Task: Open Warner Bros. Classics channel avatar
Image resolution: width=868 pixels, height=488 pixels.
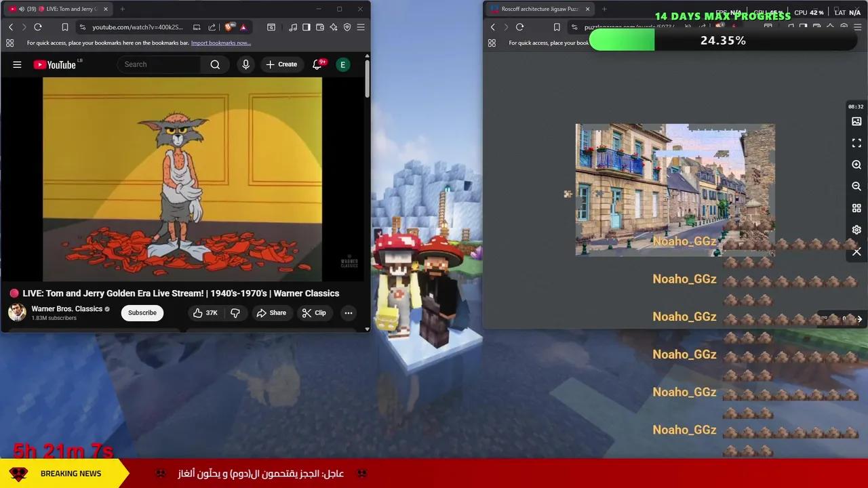Action: point(17,312)
